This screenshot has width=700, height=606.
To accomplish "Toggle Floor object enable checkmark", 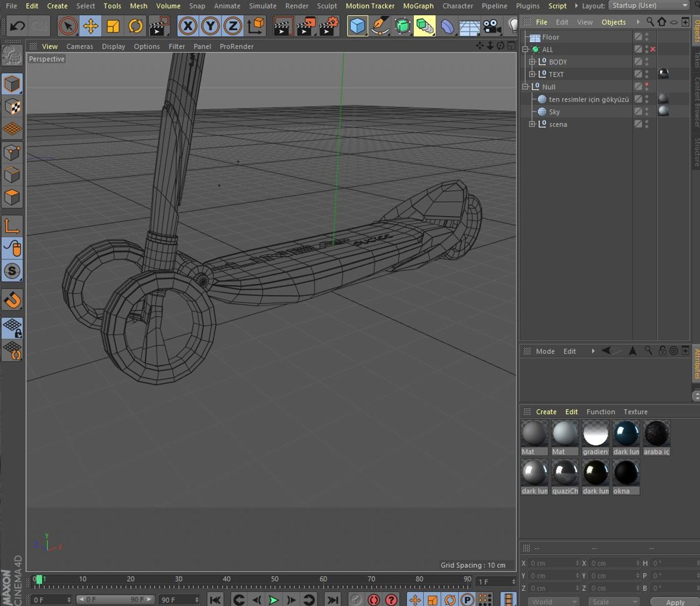I will tap(638, 37).
